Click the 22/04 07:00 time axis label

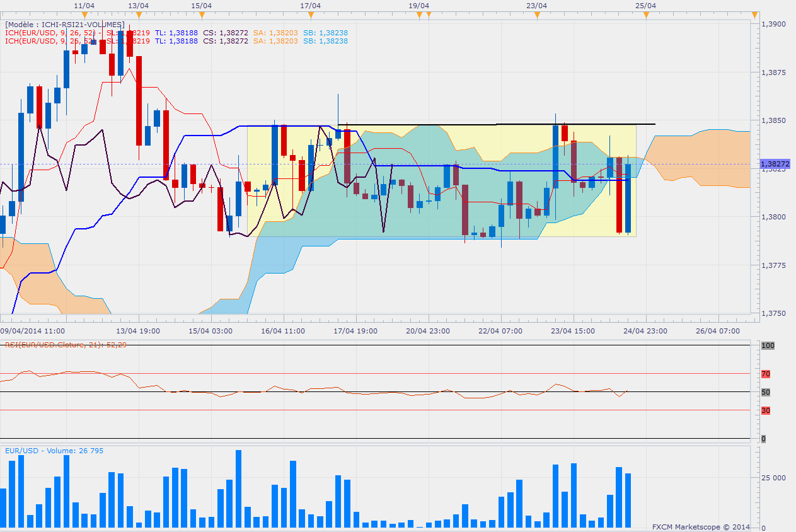[x=500, y=330]
